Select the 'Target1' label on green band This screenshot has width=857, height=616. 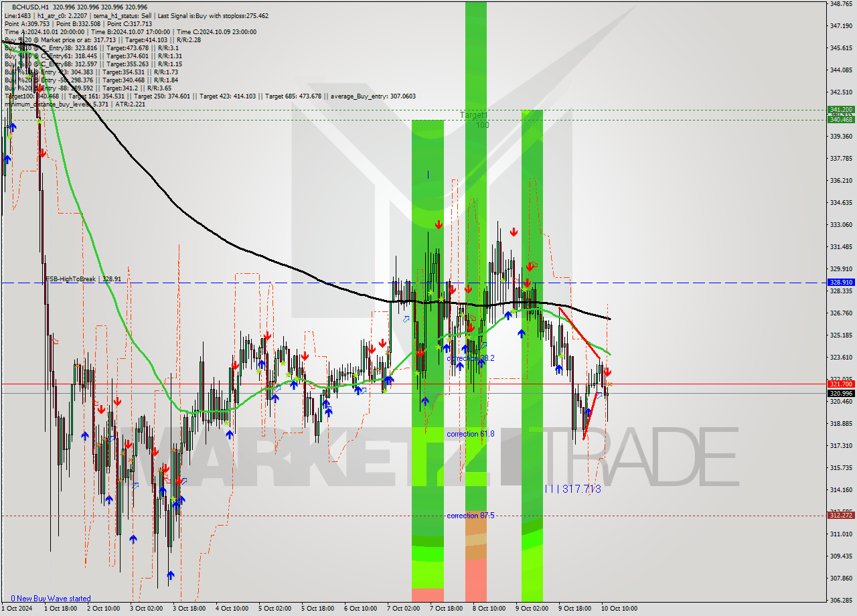point(473,115)
